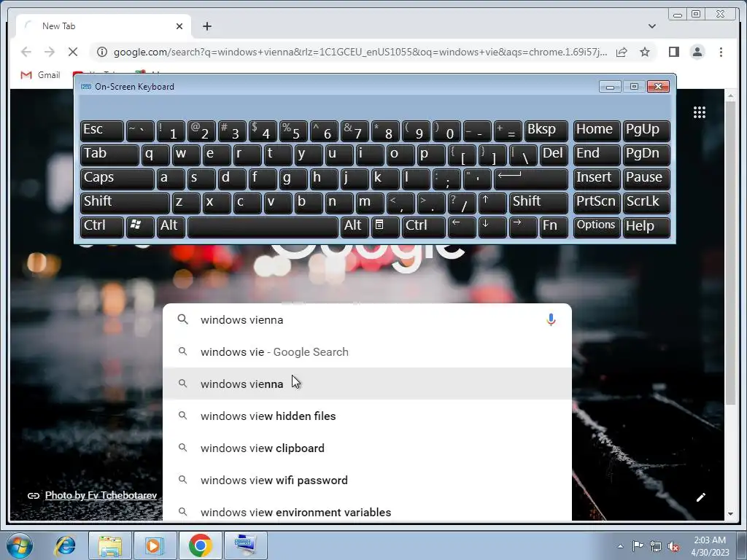Viewport: 747px width, 560px height.
Task: Click the Home key on On-Screen Keyboard
Action: pyautogui.click(x=597, y=131)
